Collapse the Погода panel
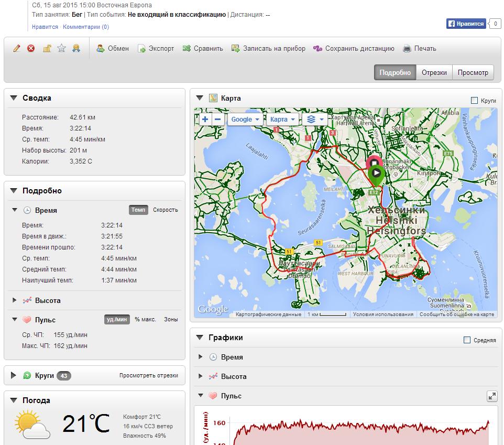This screenshot has height=445, width=504. point(14,400)
